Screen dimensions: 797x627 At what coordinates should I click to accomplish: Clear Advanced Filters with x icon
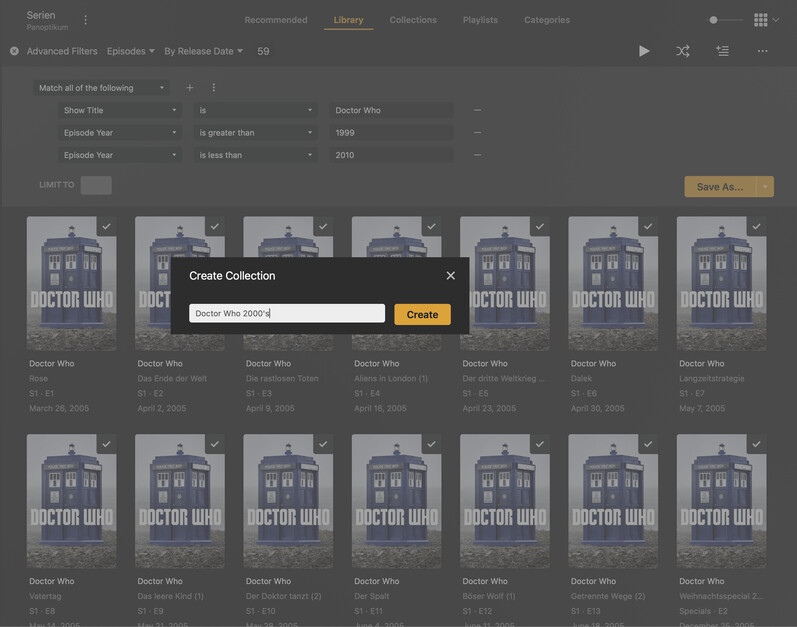(x=14, y=51)
